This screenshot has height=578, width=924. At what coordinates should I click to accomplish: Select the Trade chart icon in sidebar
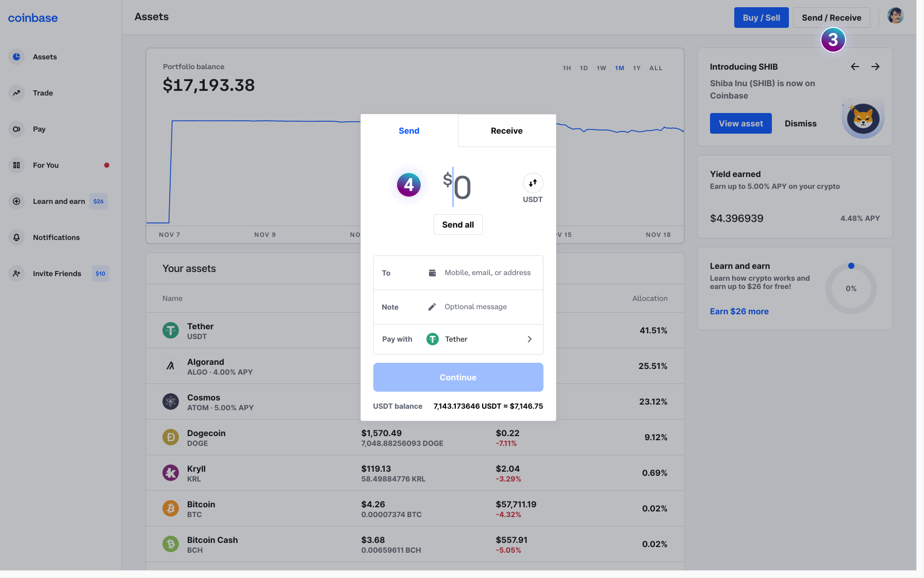point(16,93)
